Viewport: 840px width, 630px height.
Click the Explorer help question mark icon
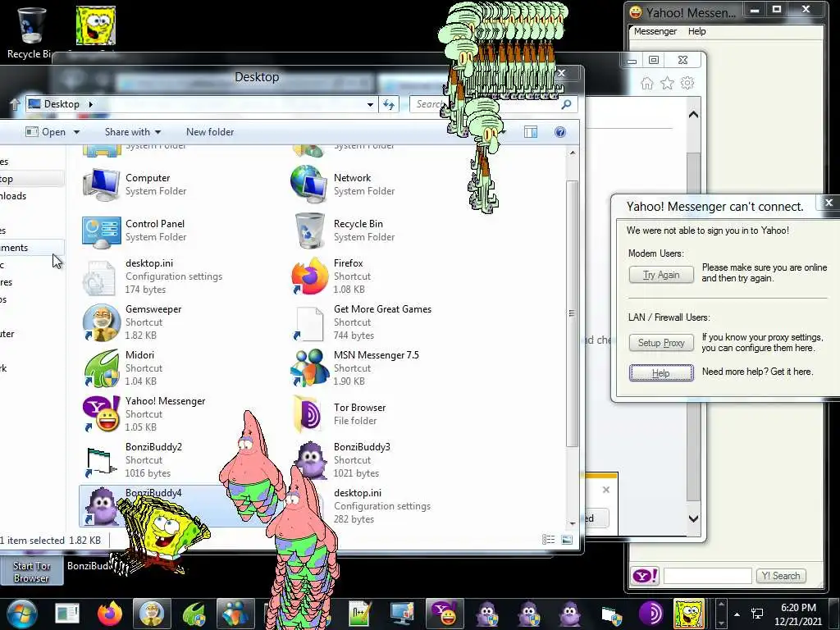pos(559,132)
